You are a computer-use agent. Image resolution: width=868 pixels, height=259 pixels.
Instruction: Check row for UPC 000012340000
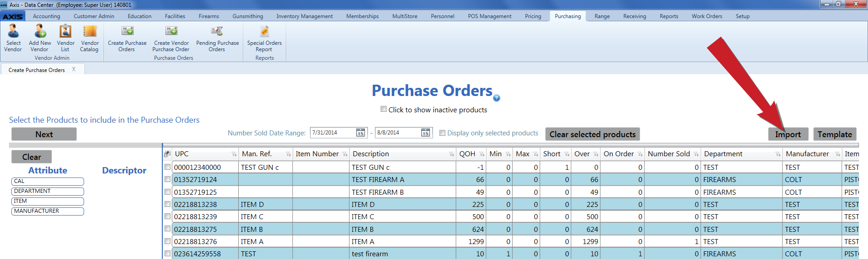167,167
